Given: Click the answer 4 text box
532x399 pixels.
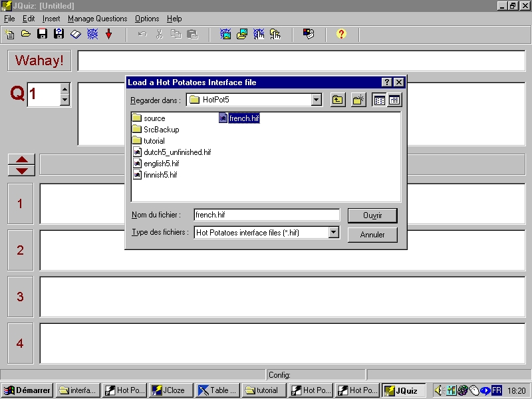Looking at the screenshot, I should coord(282,343).
